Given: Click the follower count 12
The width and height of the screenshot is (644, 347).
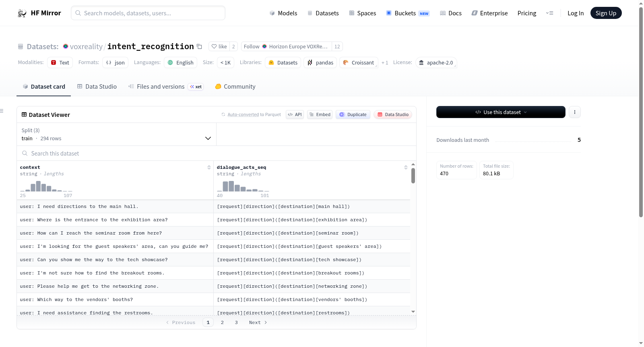Looking at the screenshot, I should coord(337,46).
